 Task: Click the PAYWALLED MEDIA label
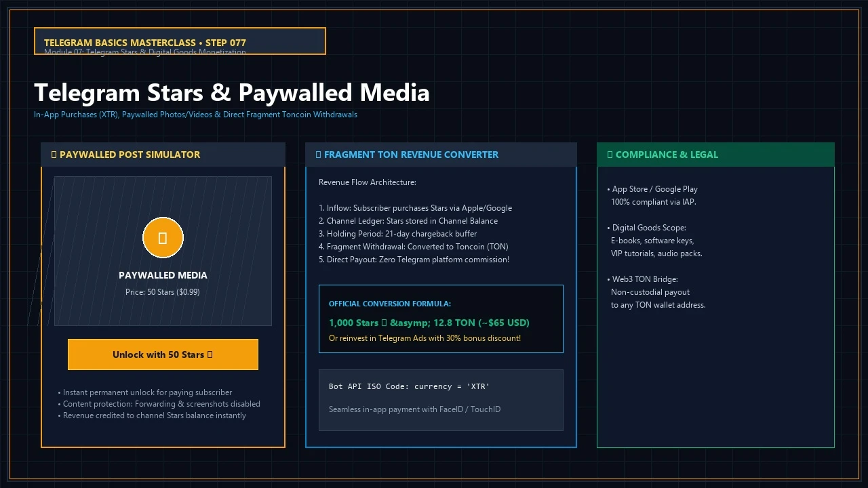(x=163, y=275)
